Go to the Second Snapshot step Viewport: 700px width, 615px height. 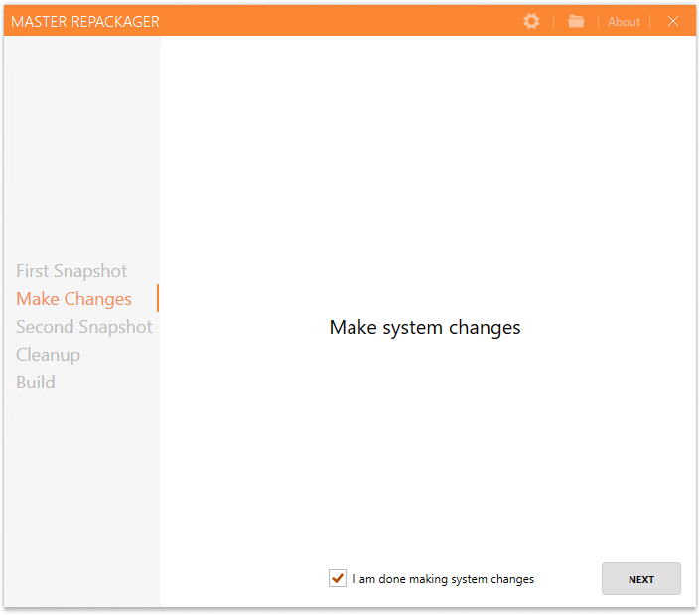(x=84, y=327)
